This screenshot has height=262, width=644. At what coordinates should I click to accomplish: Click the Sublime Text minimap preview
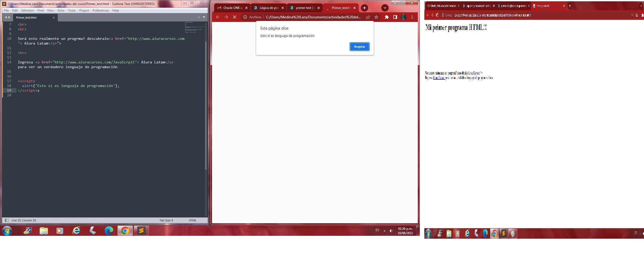click(194, 27)
